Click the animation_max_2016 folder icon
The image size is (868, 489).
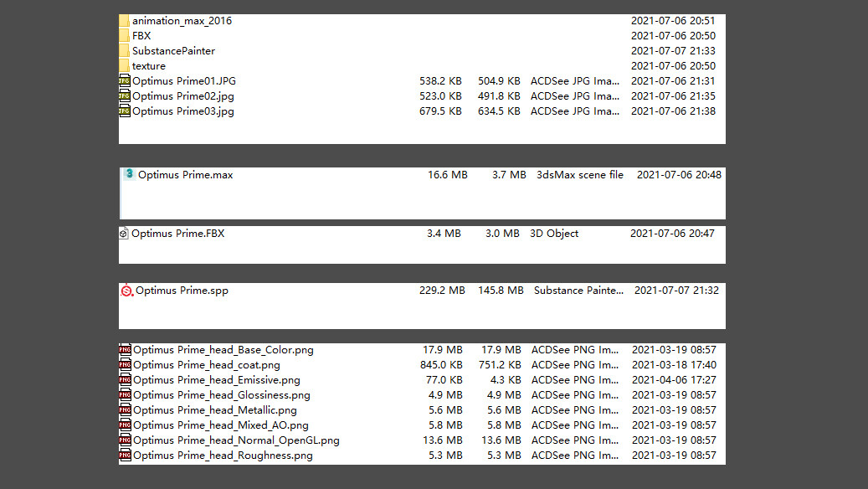click(x=124, y=20)
